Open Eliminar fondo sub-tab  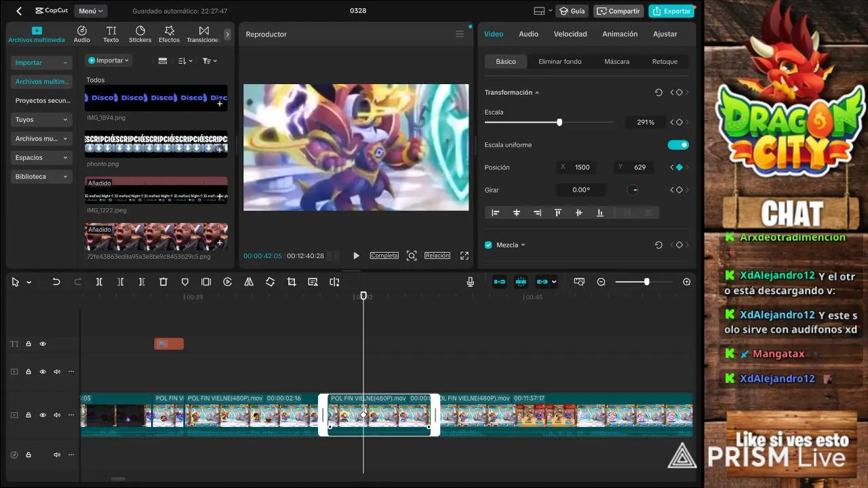pos(559,62)
